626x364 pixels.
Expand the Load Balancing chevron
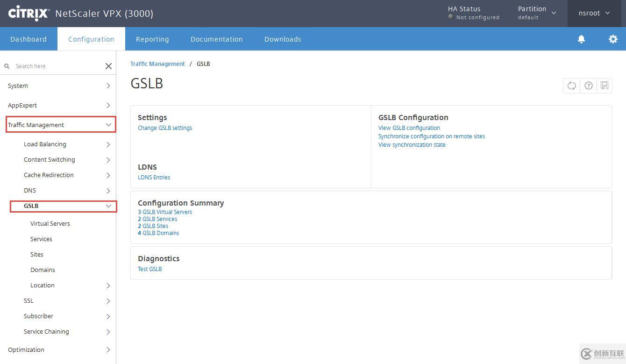[108, 144]
